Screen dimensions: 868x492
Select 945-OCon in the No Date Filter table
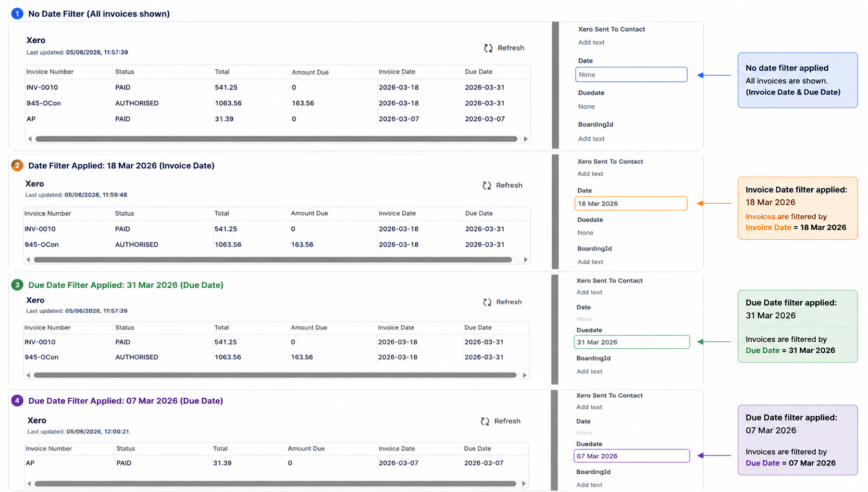point(44,103)
